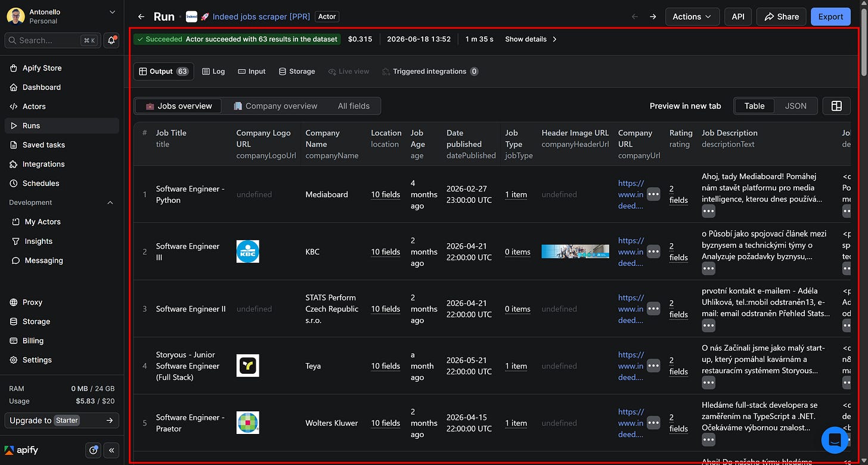Click the API button

[738, 17]
